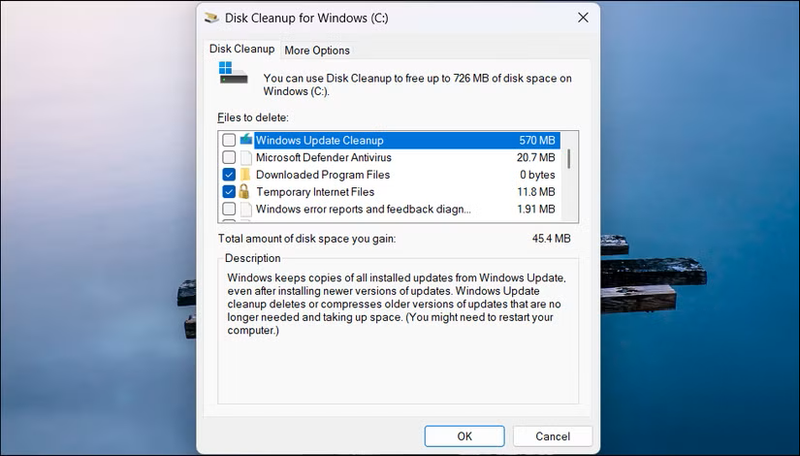800x456 pixels.
Task: Click the Downloaded Program Files folder icon
Action: pyautogui.click(x=245, y=174)
